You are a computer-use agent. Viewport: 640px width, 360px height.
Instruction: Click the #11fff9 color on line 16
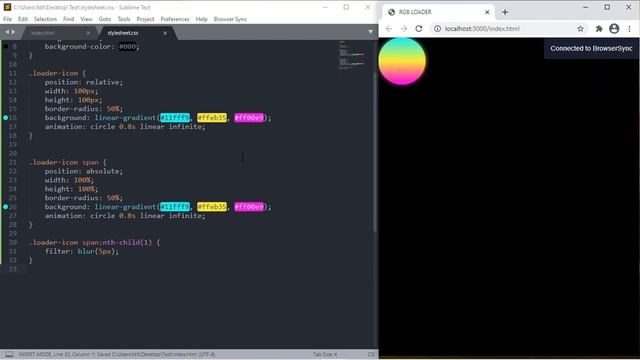[175, 118]
